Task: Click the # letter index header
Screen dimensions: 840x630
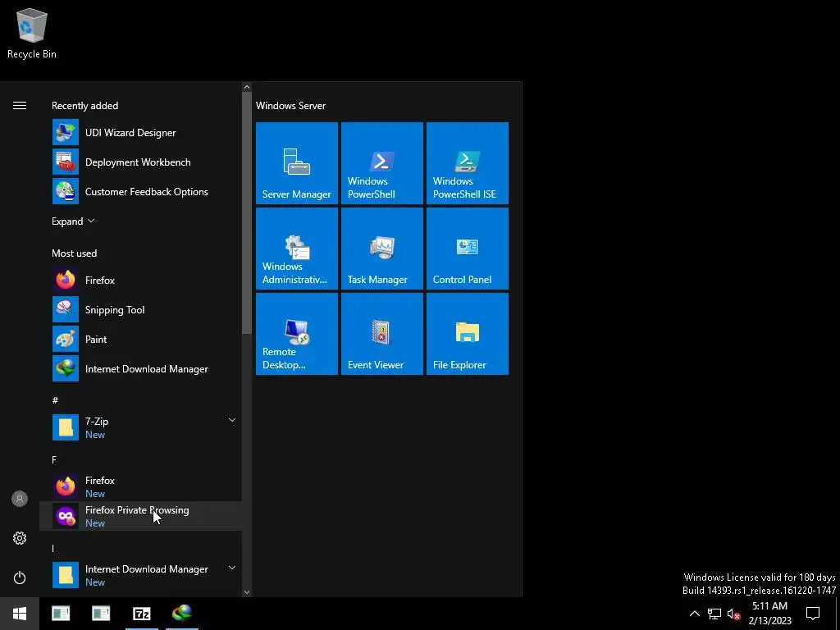Action: click(x=55, y=400)
